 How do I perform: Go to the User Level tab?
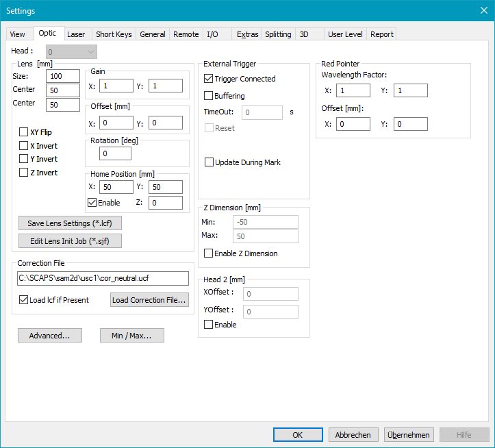345,34
